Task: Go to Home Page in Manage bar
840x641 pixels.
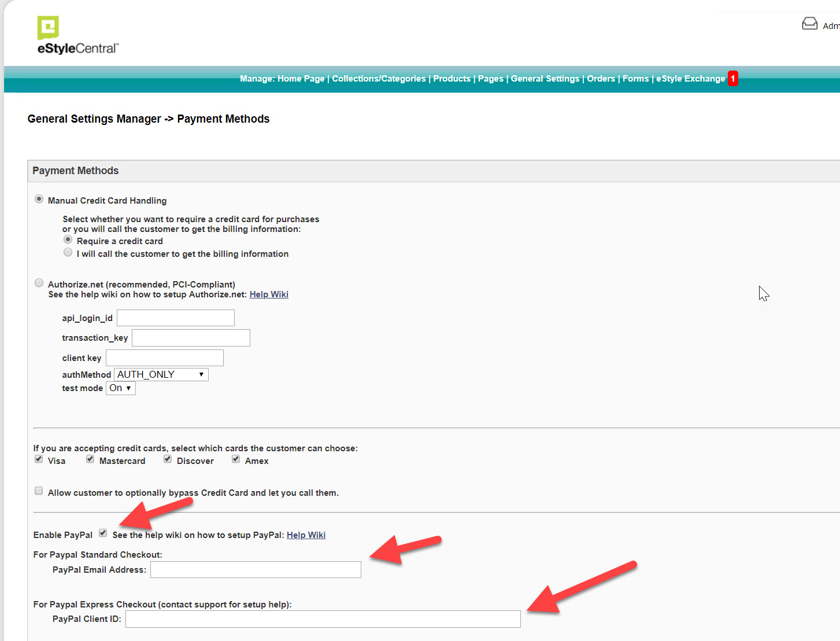Action: [301, 79]
